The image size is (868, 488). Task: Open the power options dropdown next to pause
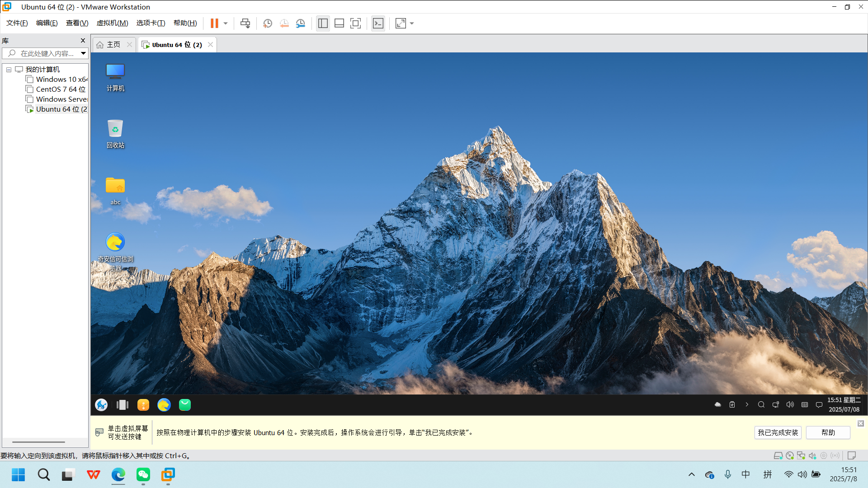[226, 23]
